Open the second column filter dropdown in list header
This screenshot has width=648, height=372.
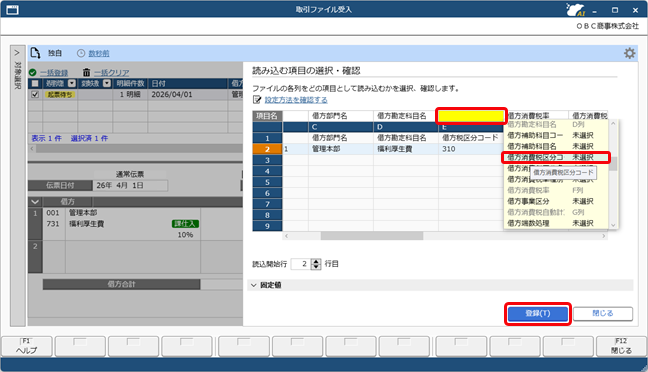(x=107, y=83)
